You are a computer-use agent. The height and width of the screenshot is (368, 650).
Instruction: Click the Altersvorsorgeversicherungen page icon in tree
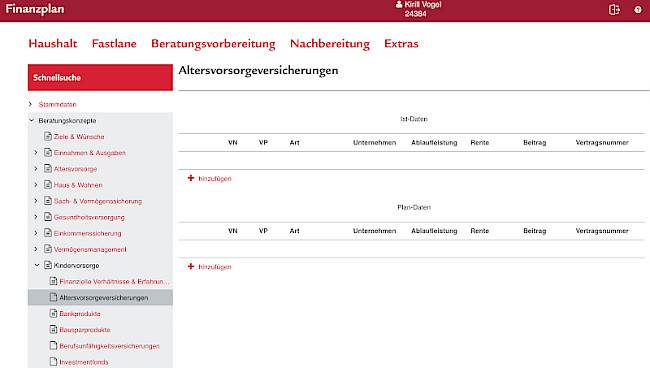pos(53,297)
